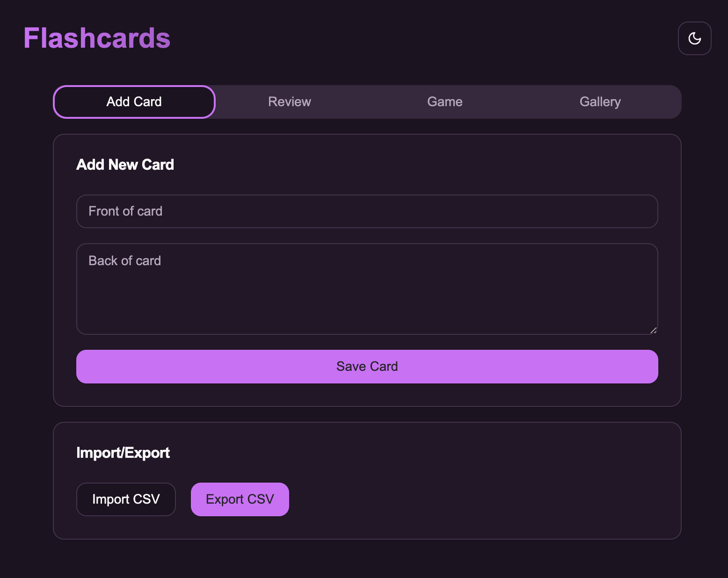The height and width of the screenshot is (578, 728).
Task: Click the "Back of card" placeholder text
Action: click(124, 261)
